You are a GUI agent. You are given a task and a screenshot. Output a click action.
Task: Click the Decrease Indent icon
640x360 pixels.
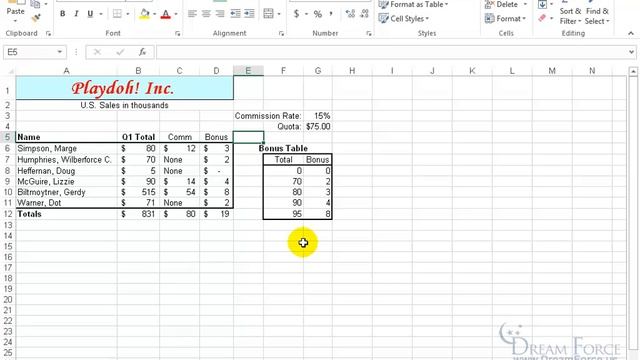click(236, 14)
